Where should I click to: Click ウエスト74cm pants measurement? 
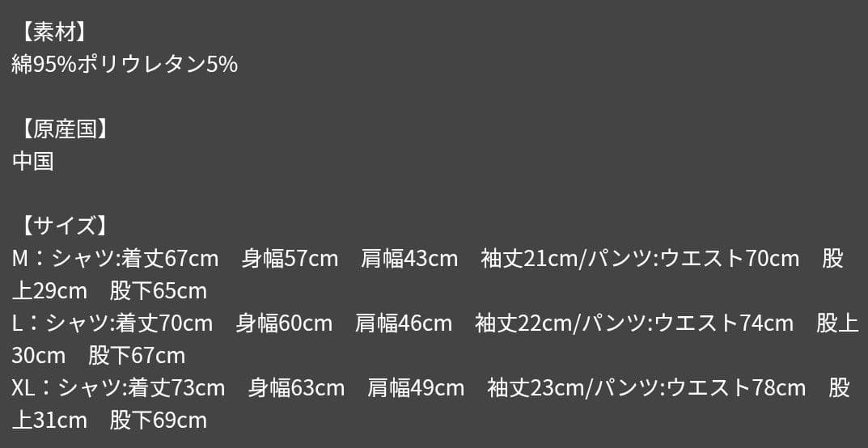click(724, 323)
